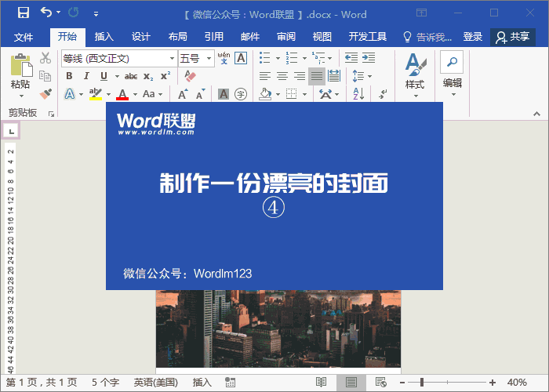Click the Sort A-Z icon

(358, 94)
